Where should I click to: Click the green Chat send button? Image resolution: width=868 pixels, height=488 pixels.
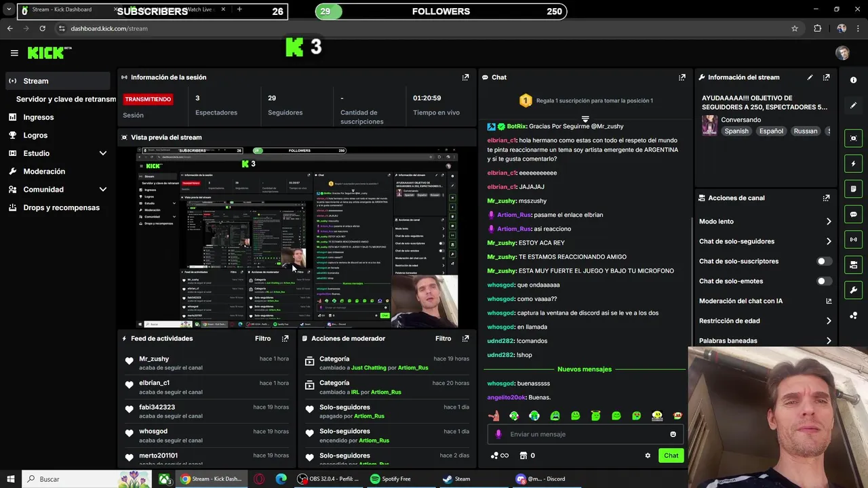pos(671,455)
